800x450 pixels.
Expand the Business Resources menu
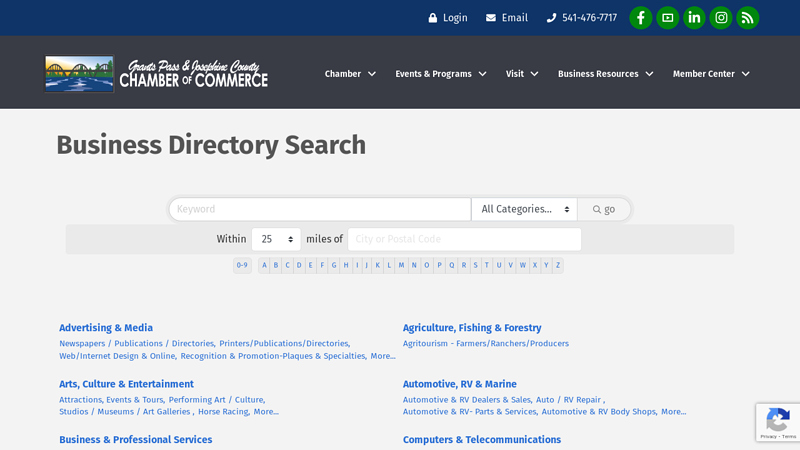605,74
